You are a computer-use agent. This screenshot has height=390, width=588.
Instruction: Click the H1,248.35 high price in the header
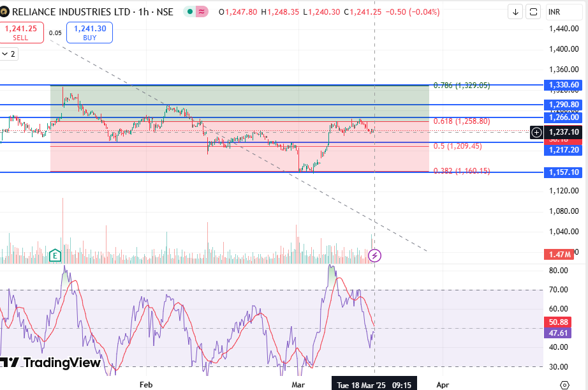[x=280, y=12]
